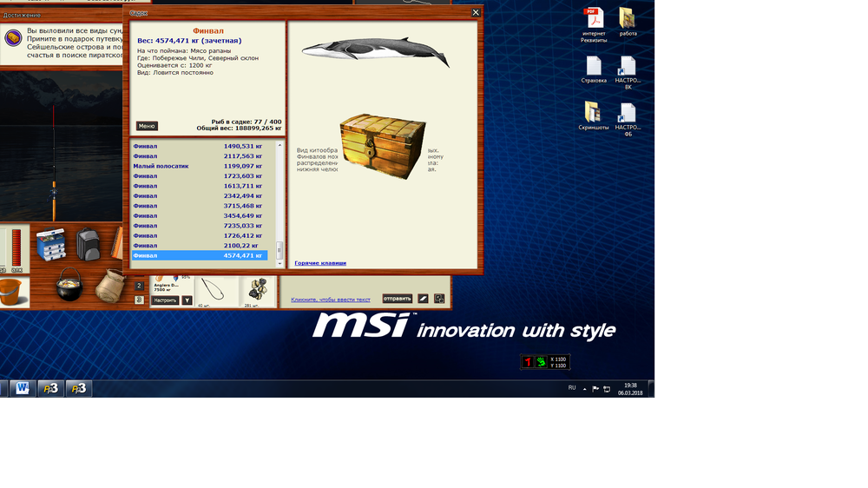868x488 pixels.
Task: Open the gray backpack
Action: pos(87,244)
